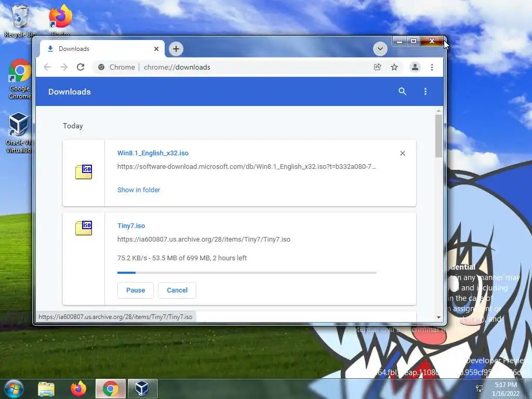Screen dimensions: 532x399
Task: Share this page icon in address bar
Action: (377, 67)
